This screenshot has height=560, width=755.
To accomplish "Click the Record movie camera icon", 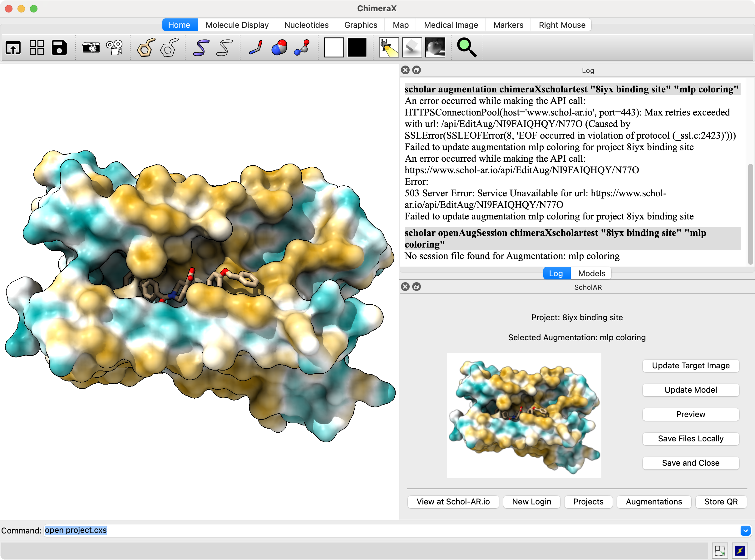I will (115, 47).
